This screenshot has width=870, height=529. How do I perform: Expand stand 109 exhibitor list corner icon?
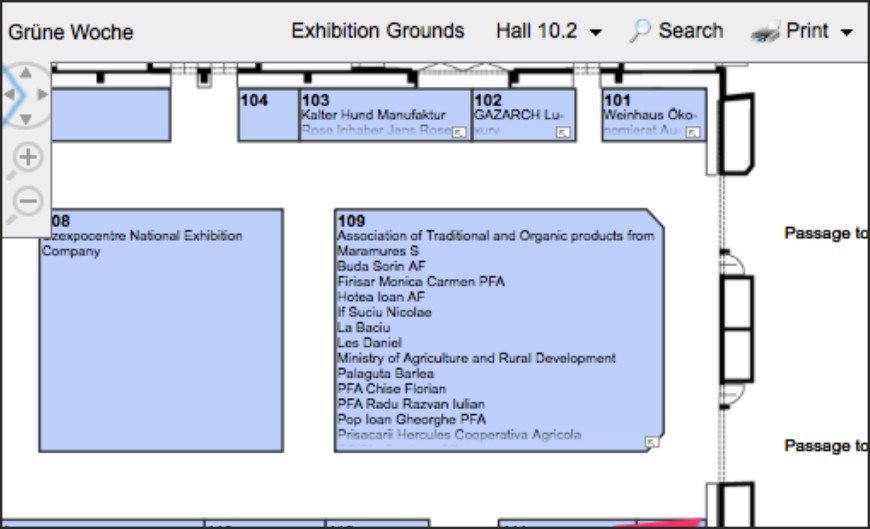[x=652, y=441]
